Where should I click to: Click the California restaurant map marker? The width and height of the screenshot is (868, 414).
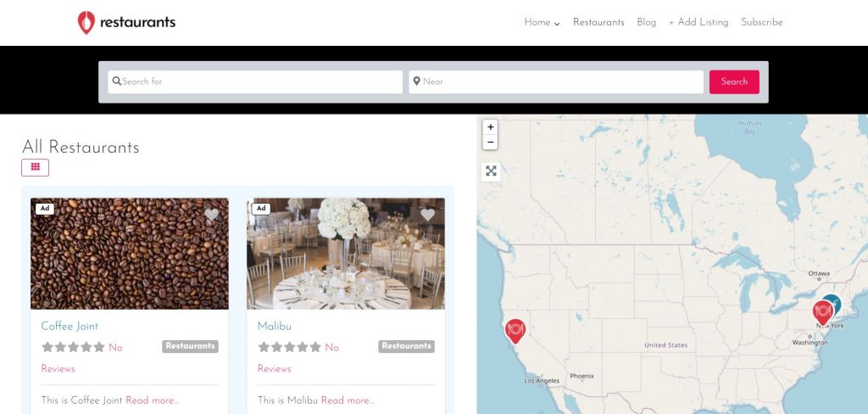click(515, 331)
